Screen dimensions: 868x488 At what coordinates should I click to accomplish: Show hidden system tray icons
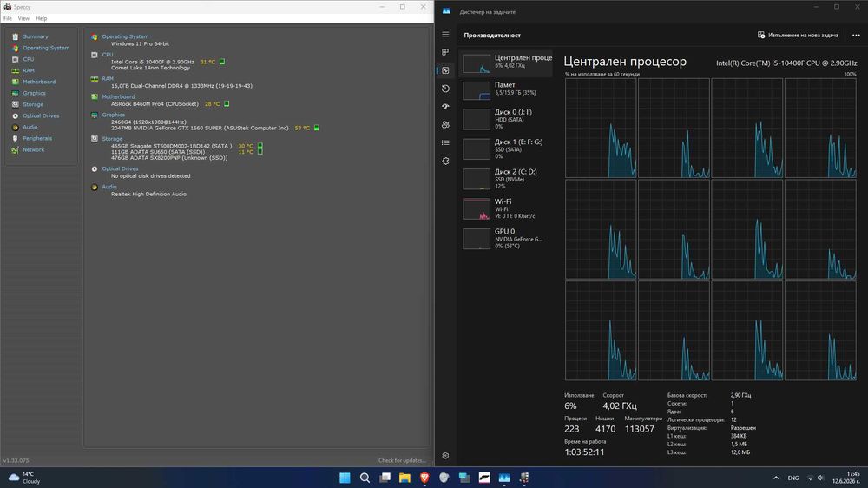point(776,478)
